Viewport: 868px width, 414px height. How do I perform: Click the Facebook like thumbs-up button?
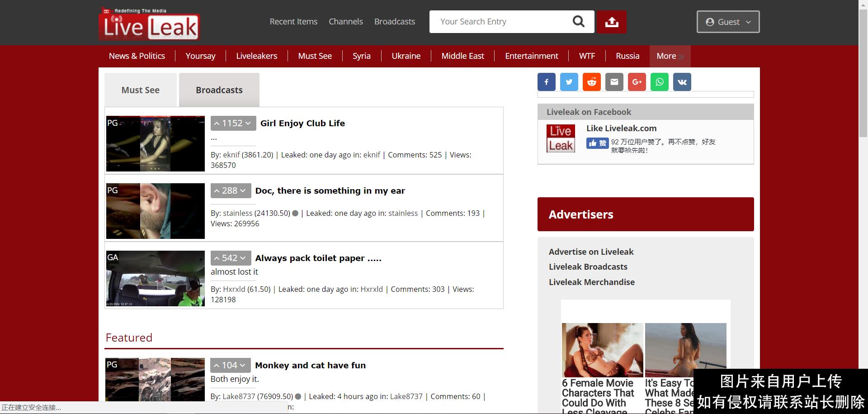point(597,143)
